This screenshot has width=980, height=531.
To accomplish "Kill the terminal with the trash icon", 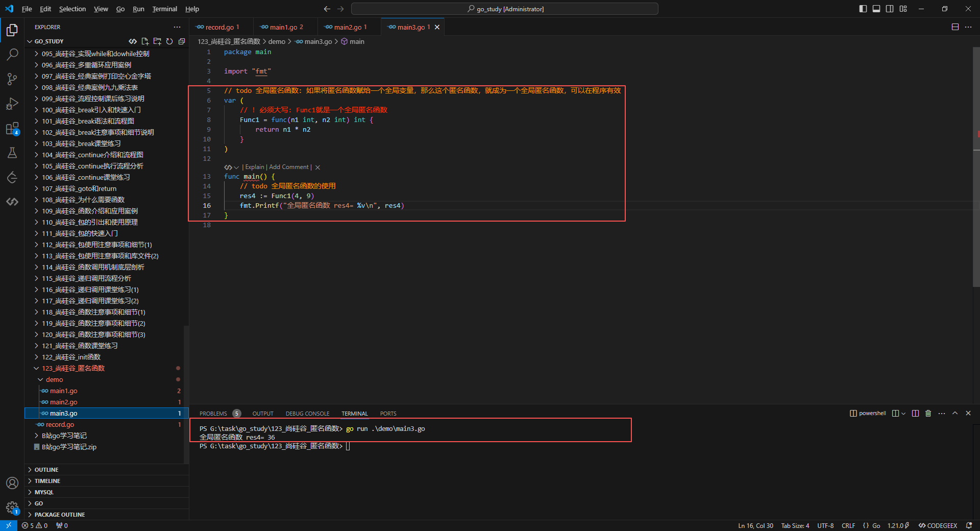I will click(x=928, y=413).
